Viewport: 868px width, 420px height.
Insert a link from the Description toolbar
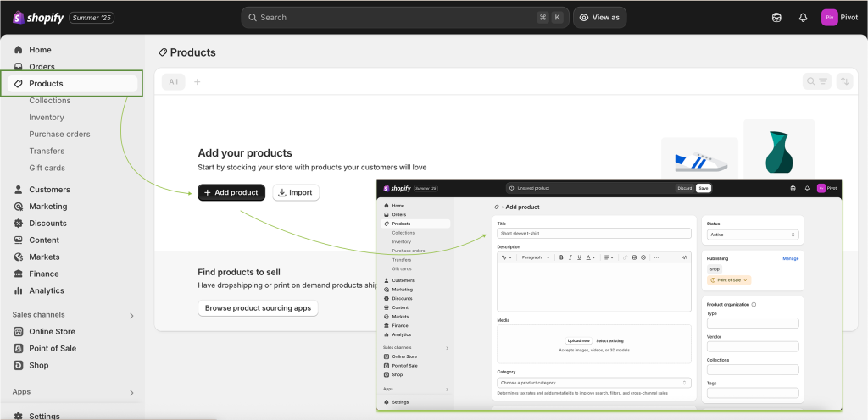click(x=625, y=257)
